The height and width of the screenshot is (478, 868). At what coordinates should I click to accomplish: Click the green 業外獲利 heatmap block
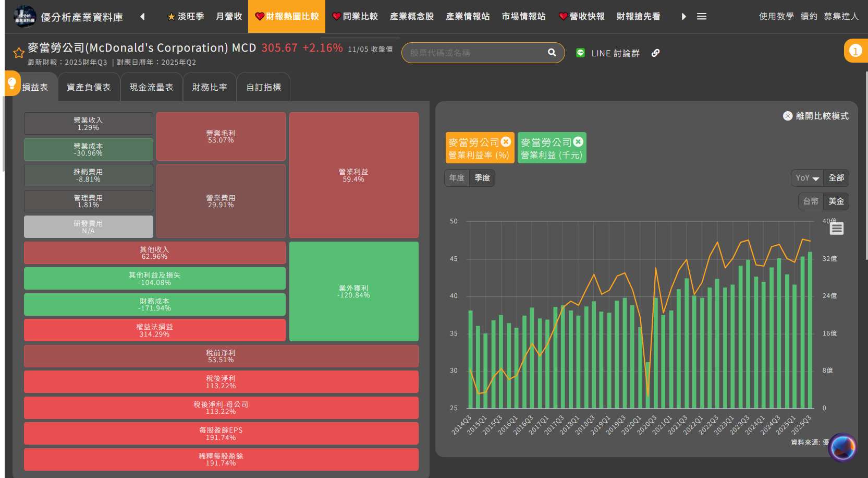(353, 291)
